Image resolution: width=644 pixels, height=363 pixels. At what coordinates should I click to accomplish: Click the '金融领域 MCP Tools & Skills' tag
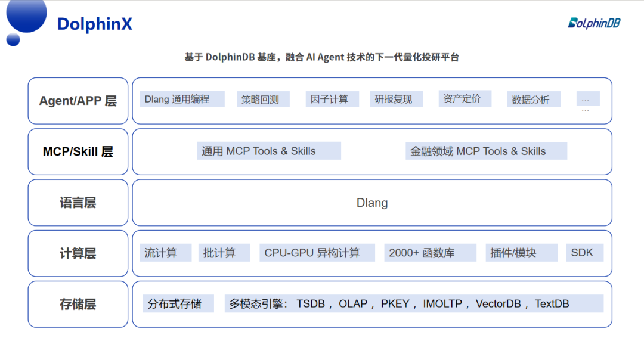(487, 151)
